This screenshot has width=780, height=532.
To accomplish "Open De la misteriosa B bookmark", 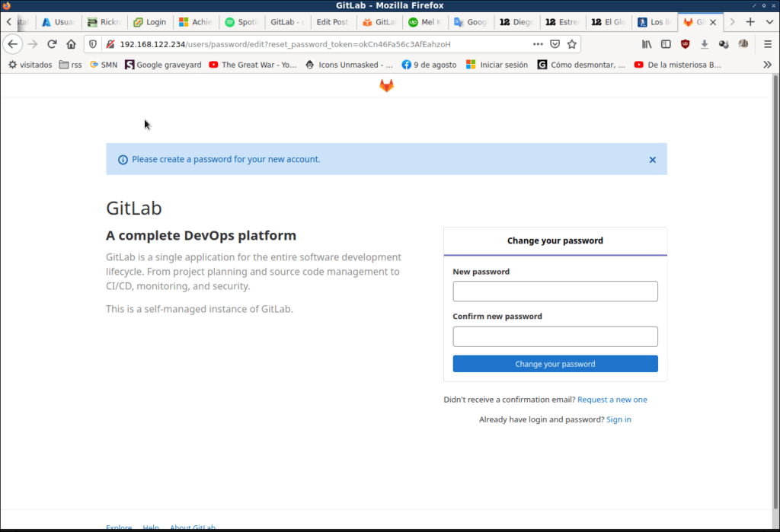I will click(677, 65).
